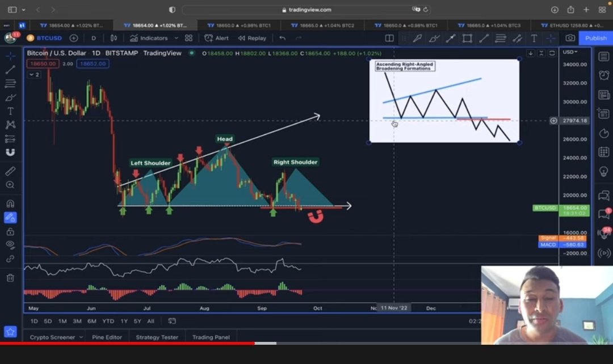Click the tradingview.com address bar in Safari
Image resolution: width=613 pixels, height=364 pixels.
(306, 10)
